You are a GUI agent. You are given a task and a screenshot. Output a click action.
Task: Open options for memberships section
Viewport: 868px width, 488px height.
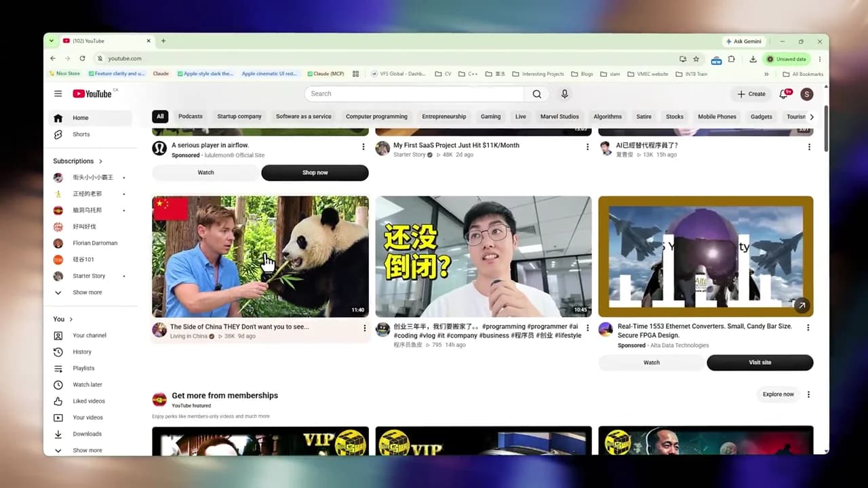808,394
